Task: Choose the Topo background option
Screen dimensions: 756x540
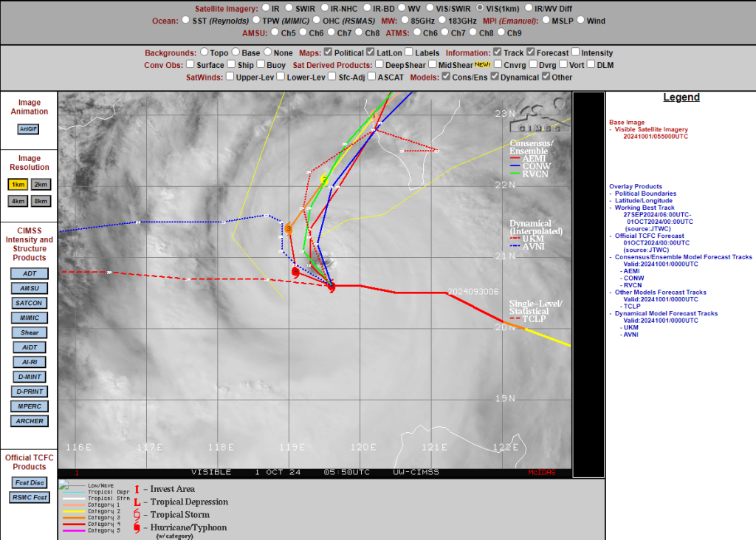Action: point(204,52)
